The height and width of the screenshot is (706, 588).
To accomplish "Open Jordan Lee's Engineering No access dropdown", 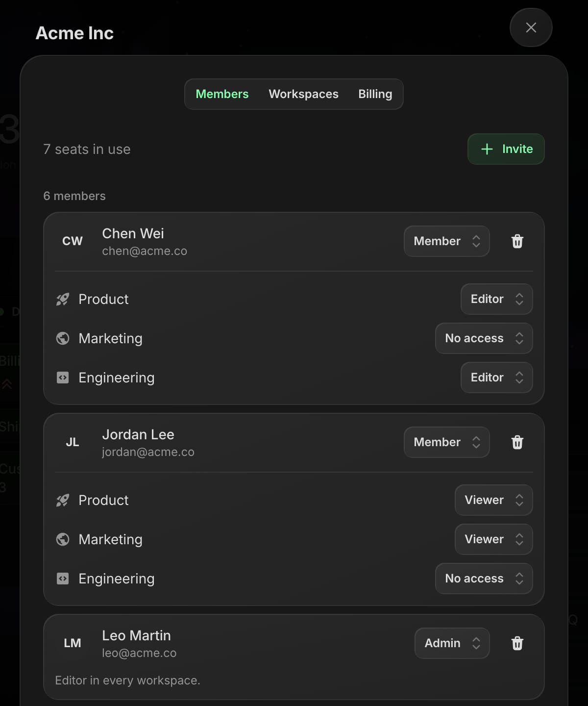I will [x=484, y=579].
